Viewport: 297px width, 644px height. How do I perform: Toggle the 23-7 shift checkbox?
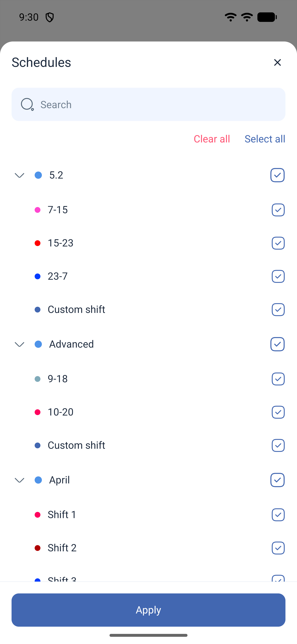[278, 276]
